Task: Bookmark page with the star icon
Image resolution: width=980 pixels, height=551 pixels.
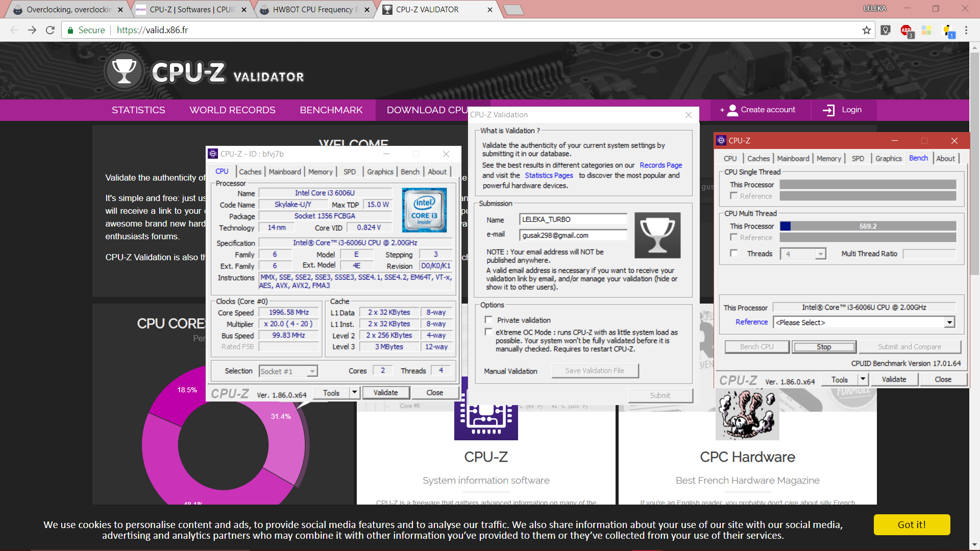Action: tap(867, 30)
